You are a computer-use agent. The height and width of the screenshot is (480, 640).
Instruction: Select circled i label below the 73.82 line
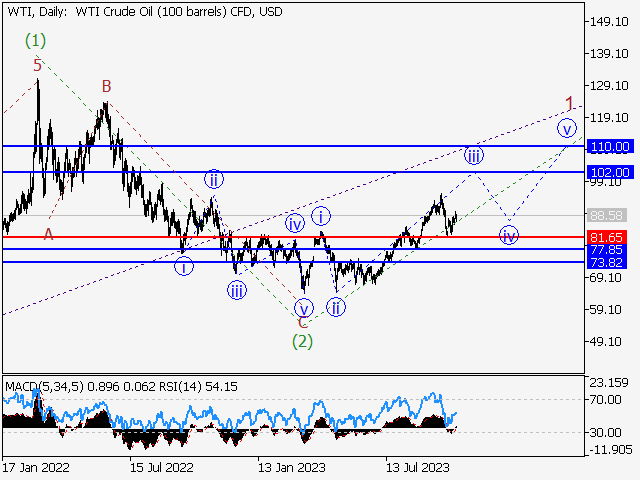[184, 267]
